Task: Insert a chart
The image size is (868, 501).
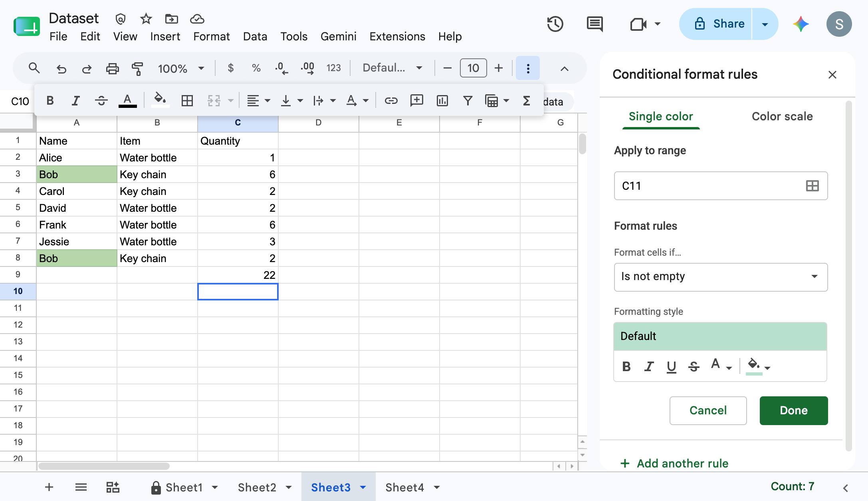Action: 442,101
